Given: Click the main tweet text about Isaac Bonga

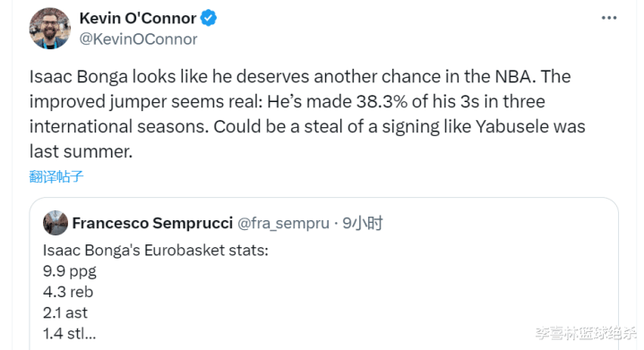Looking at the screenshot, I should point(307,114).
